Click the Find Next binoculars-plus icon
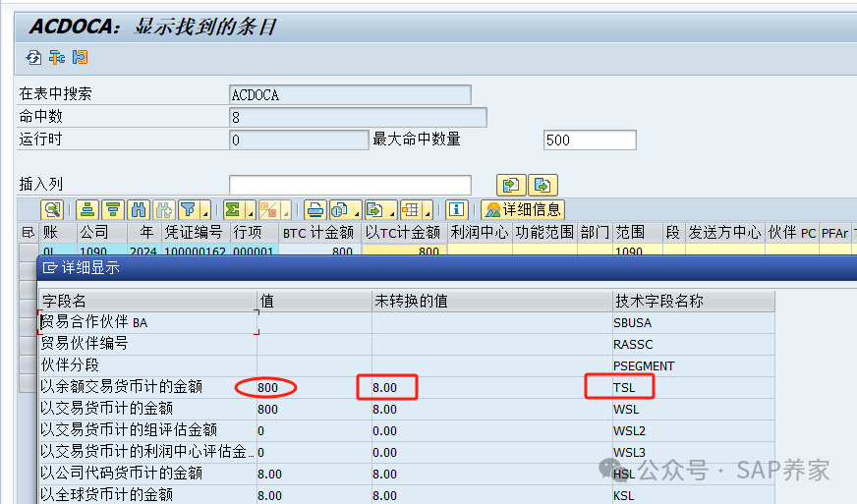Image resolution: width=857 pixels, height=504 pixels. tap(164, 210)
